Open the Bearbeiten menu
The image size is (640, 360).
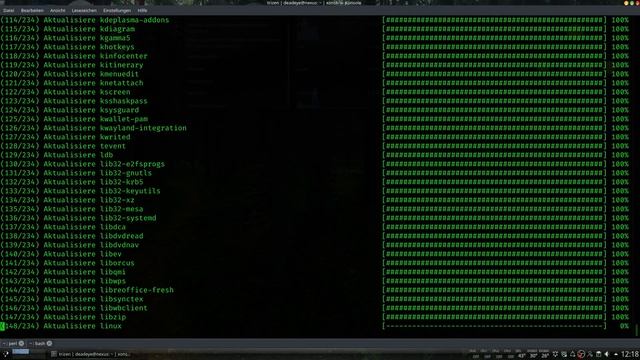[x=32, y=10]
